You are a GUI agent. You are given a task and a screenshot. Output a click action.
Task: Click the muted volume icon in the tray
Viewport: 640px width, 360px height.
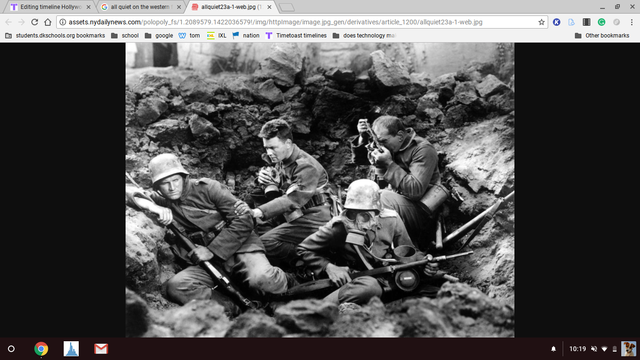pyautogui.click(x=594, y=349)
